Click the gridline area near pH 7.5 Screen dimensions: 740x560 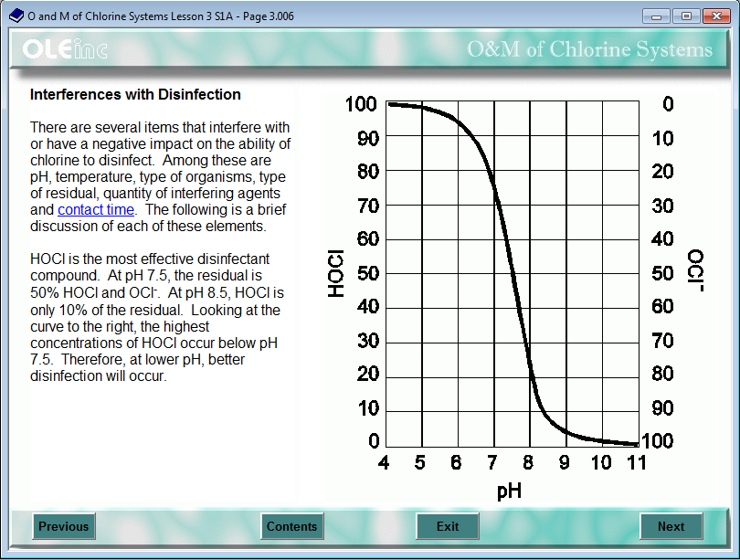click(510, 274)
